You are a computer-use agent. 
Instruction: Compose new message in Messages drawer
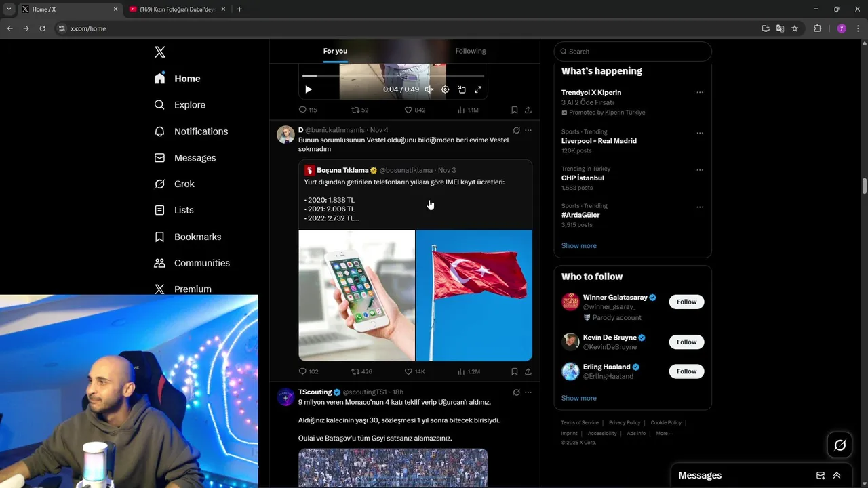click(x=821, y=476)
